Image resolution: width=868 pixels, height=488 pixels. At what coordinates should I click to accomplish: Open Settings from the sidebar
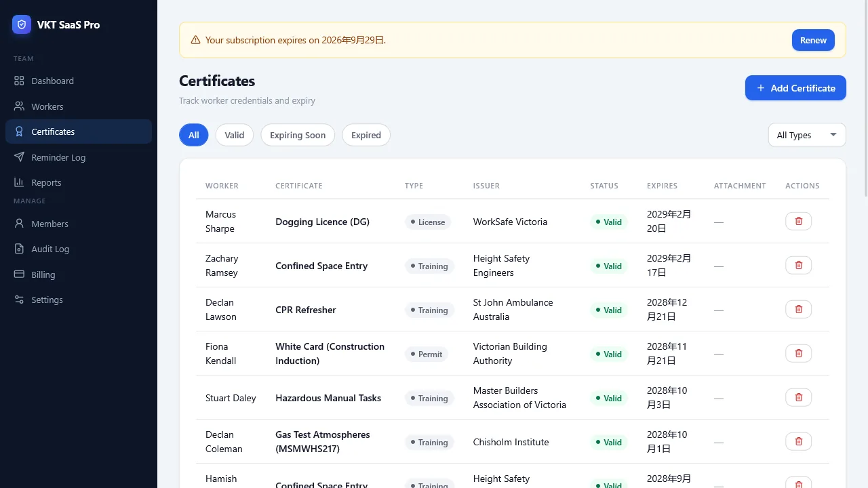tap(79, 300)
